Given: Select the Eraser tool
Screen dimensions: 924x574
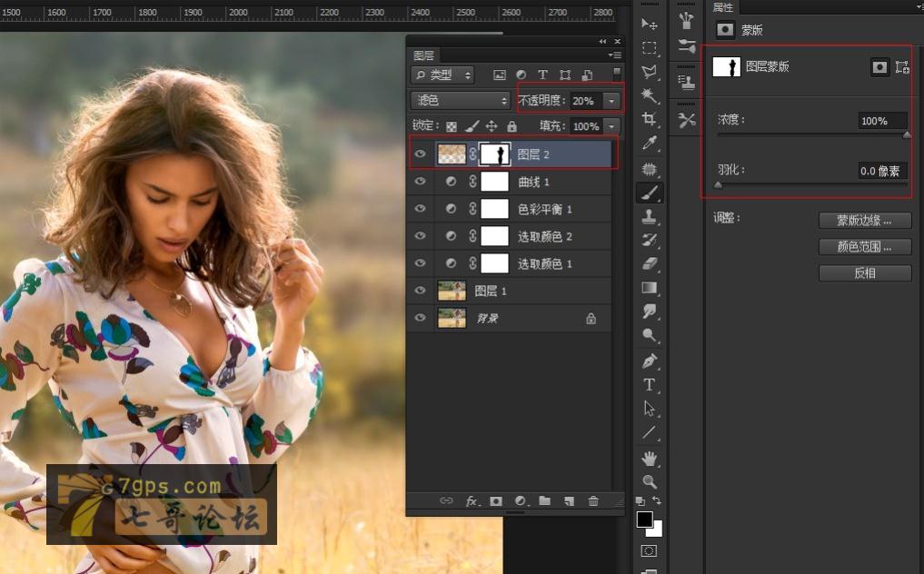Looking at the screenshot, I should (650, 263).
